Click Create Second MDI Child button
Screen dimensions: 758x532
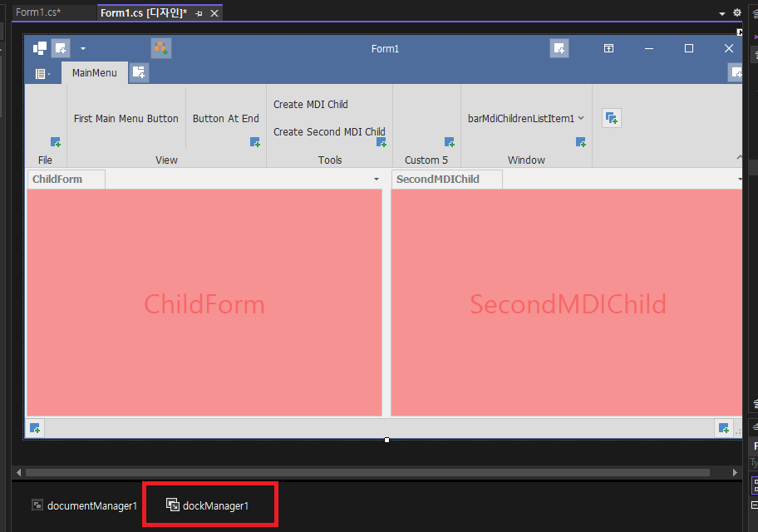click(x=329, y=131)
